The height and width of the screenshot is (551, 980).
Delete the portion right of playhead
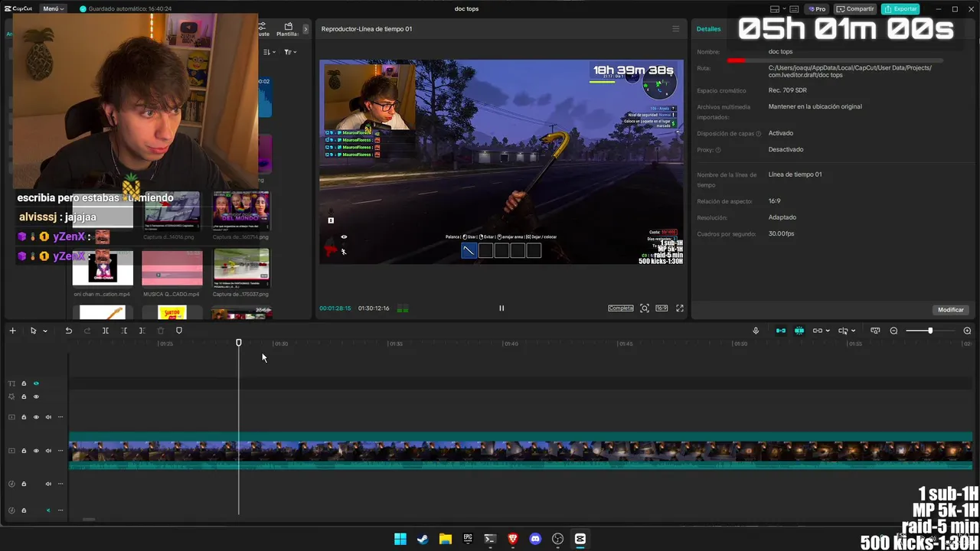coord(142,331)
